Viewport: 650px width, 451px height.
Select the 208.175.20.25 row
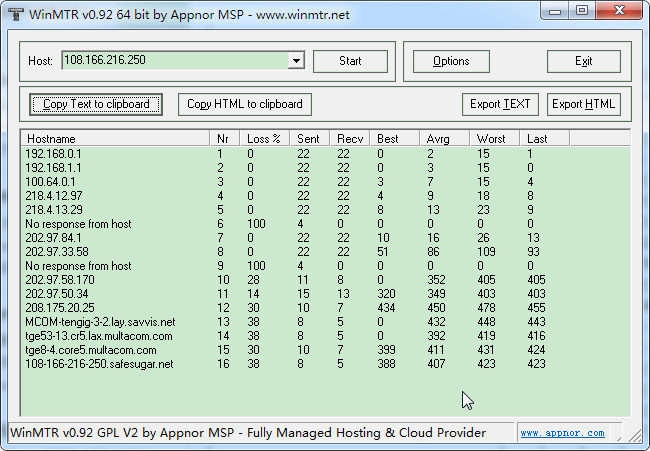(x=325, y=308)
